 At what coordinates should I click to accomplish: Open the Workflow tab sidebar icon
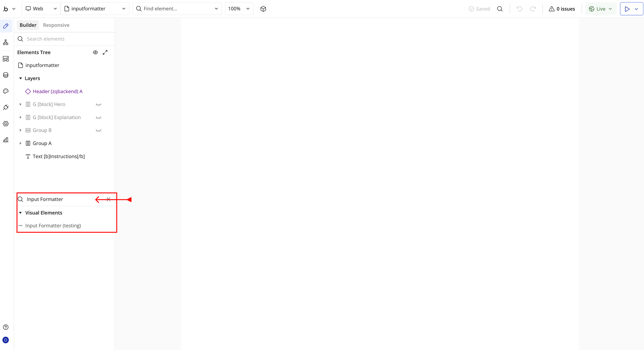[6, 42]
